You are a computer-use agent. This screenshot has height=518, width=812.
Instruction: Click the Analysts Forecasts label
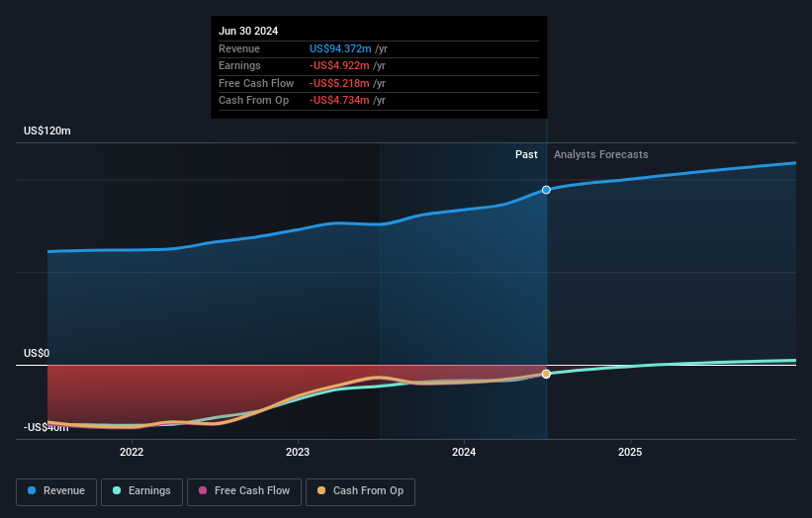600,154
